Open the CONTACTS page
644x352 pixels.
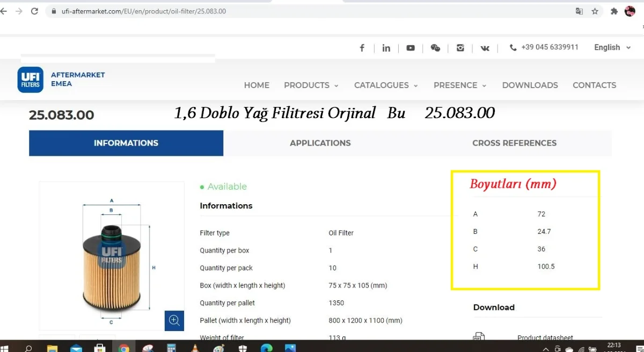point(594,85)
